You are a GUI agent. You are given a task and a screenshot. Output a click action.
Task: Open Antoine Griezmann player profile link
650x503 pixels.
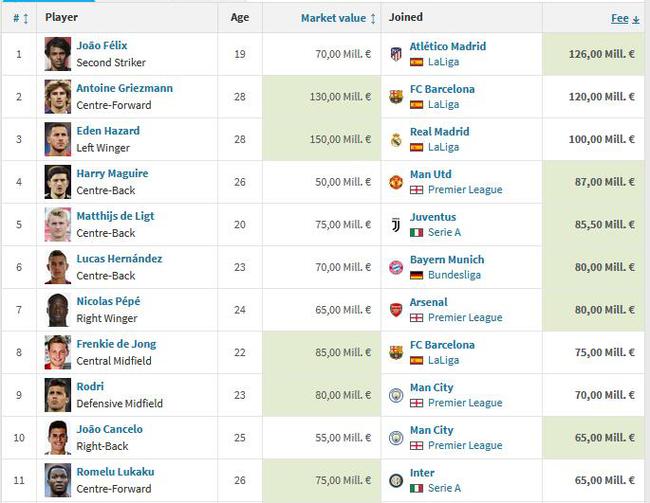[x=124, y=88]
